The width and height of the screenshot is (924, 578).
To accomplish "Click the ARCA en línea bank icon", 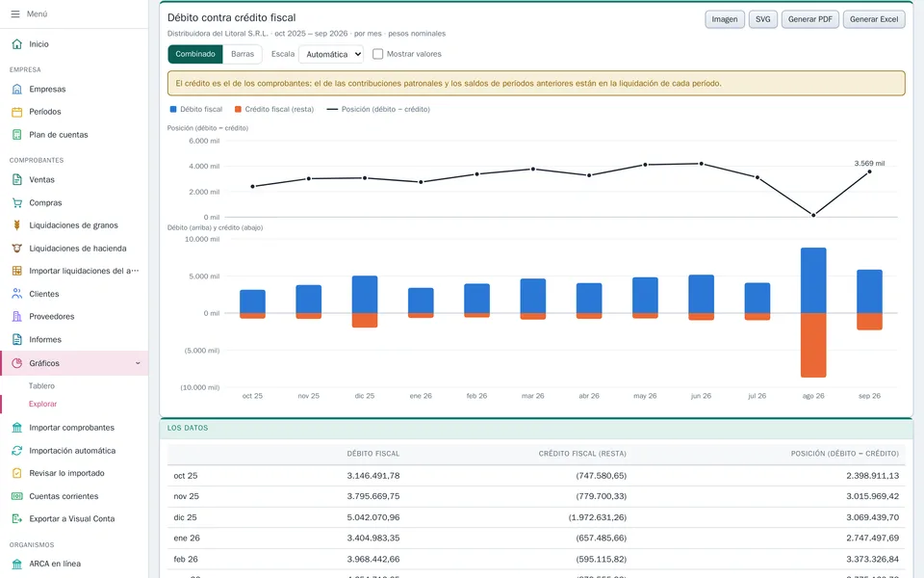I will [x=17, y=564].
